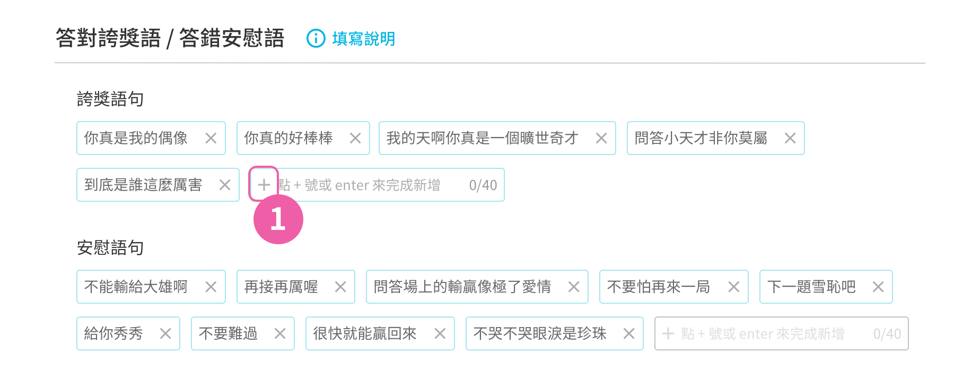This screenshot has width=980, height=377.
Task: Remove the 你真是我的偶像 tag
Action: coord(211,139)
